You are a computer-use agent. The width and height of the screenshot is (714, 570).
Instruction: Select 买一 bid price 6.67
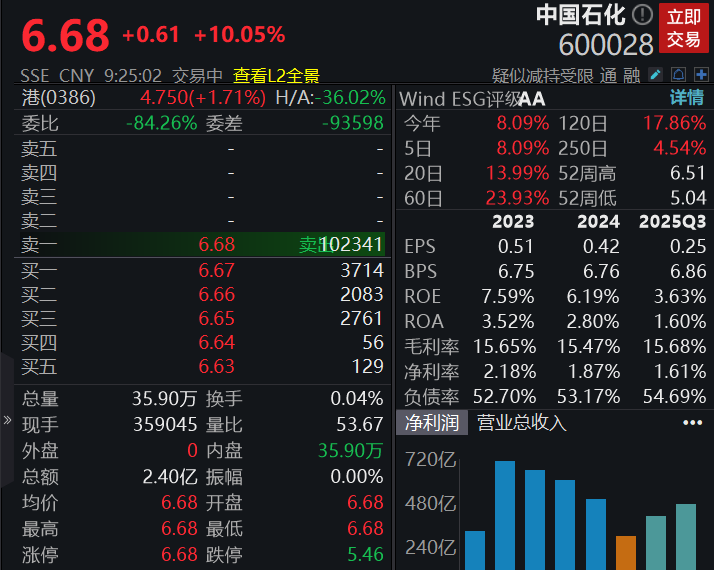(217, 270)
